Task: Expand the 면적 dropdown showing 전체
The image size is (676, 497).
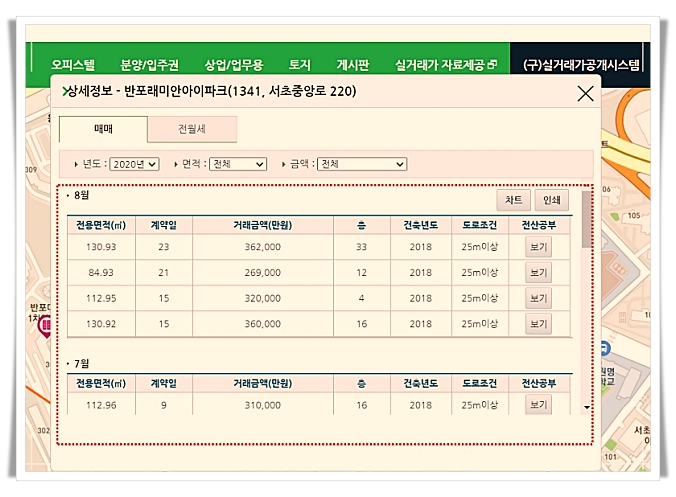Action: coord(238,164)
